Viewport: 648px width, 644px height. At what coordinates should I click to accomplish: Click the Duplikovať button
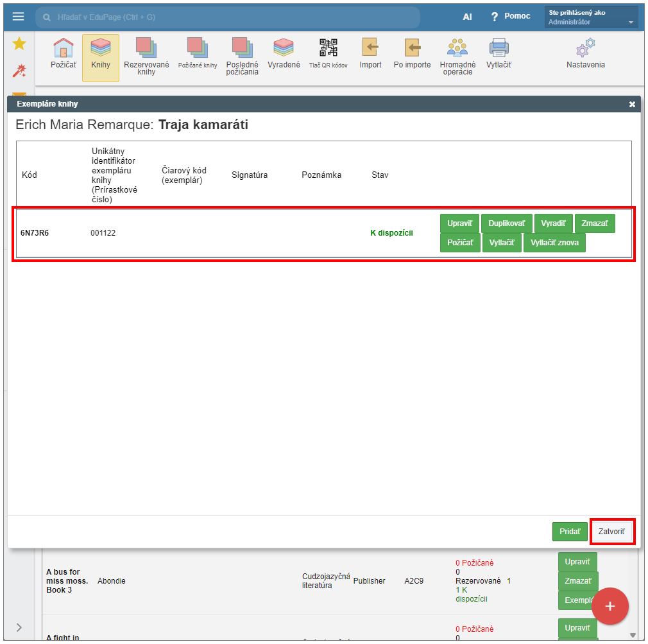pyautogui.click(x=506, y=223)
